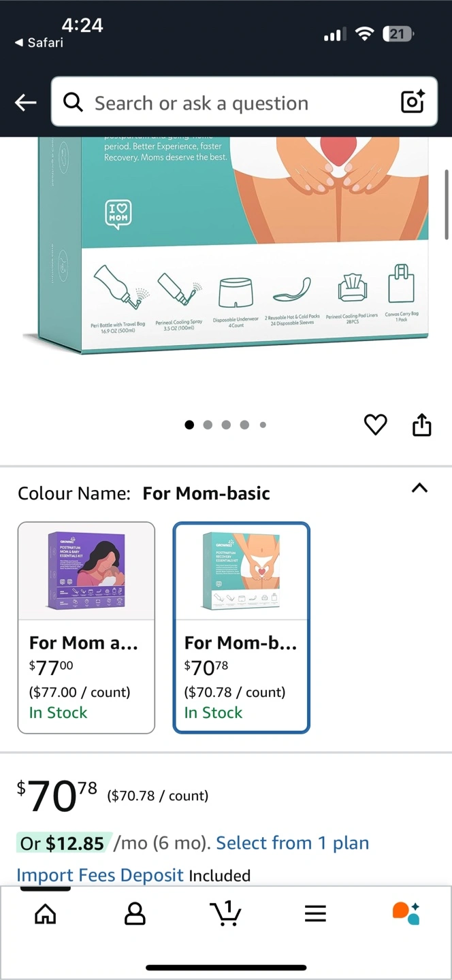Image resolution: width=452 pixels, height=980 pixels.
Task: Launch the Rufus AI assistant icon
Action: (x=406, y=913)
